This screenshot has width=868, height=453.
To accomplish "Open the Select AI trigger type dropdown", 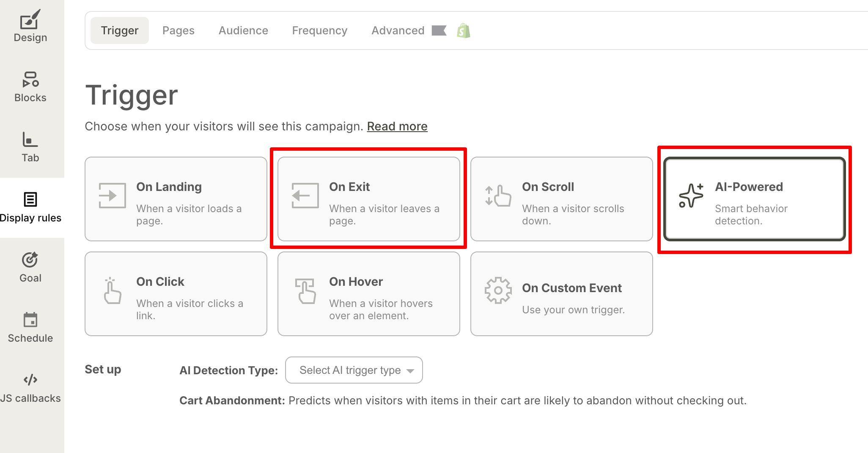I will pos(354,370).
